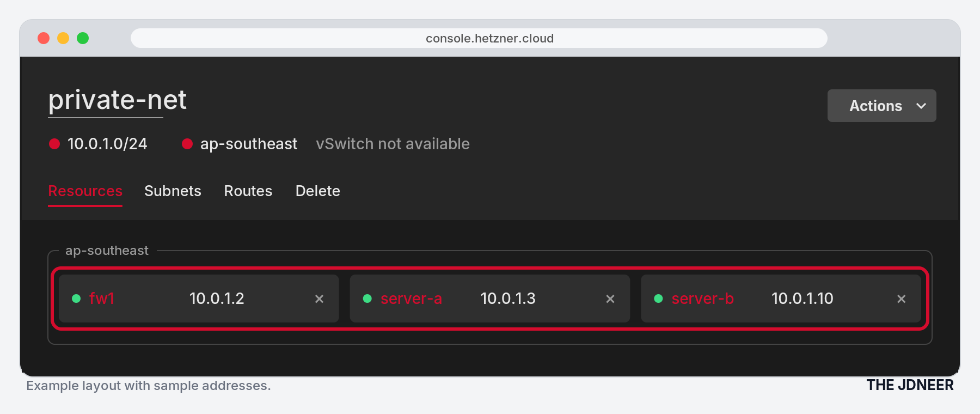The image size is (980, 414).
Task: Click the ap-southeast zone label in header
Action: [x=249, y=144]
